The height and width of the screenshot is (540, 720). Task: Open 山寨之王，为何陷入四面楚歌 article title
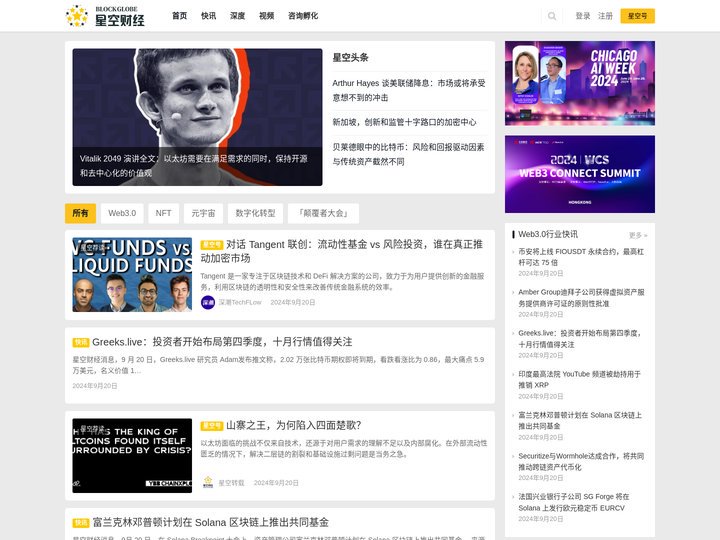(294, 426)
